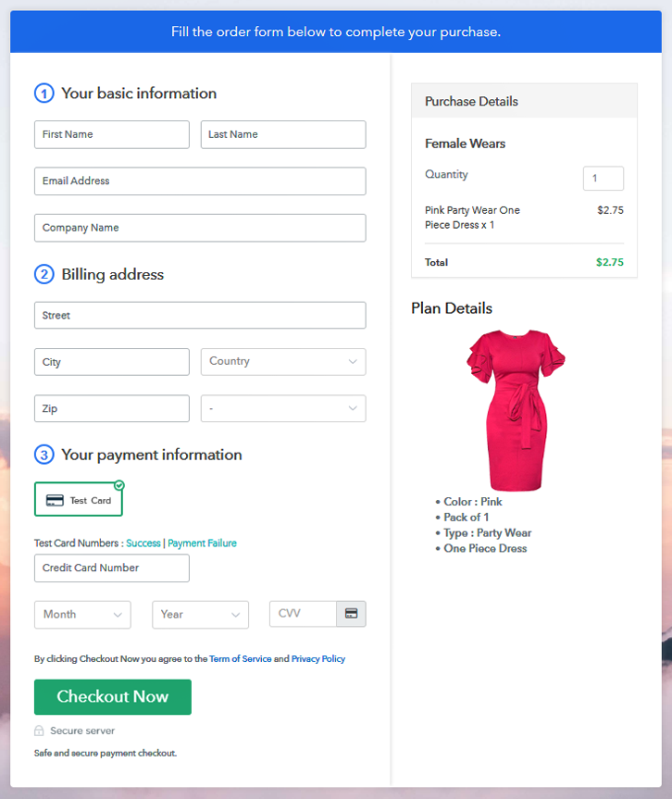Click the step 3 payment circle icon
The width and height of the screenshot is (672, 799).
[44, 455]
